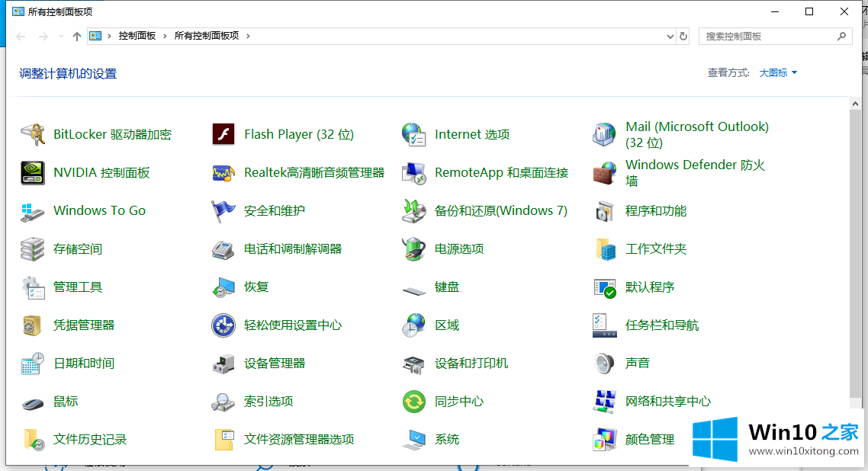The image size is (868, 471).
Task: Open the 键盘 keyboard icon
Action: (x=413, y=290)
